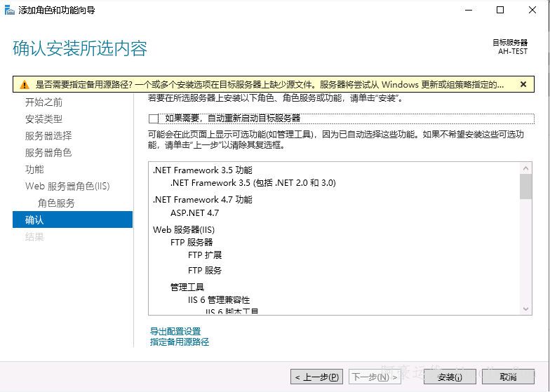550x392 pixels.
Task: Cancel the wizard with 取消 button
Action: [509, 377]
